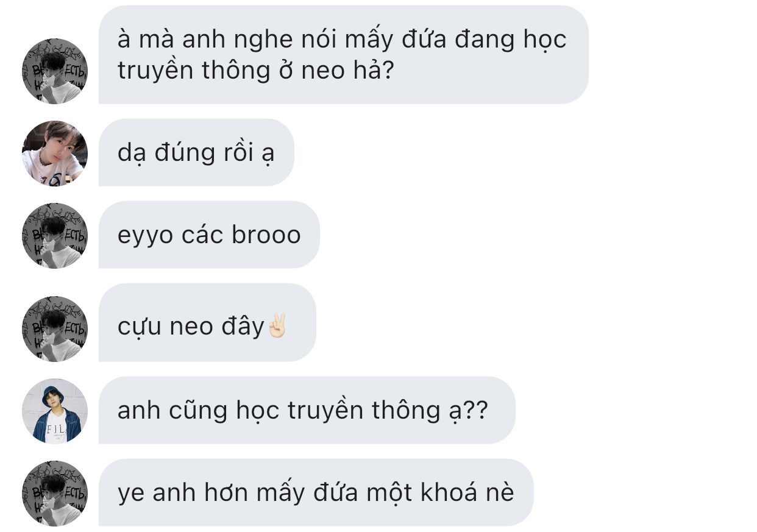Open avatar beside 'dạ đúng rồi ạ' message
Image resolution: width=757 pixels, height=532 pixels.
[55, 153]
